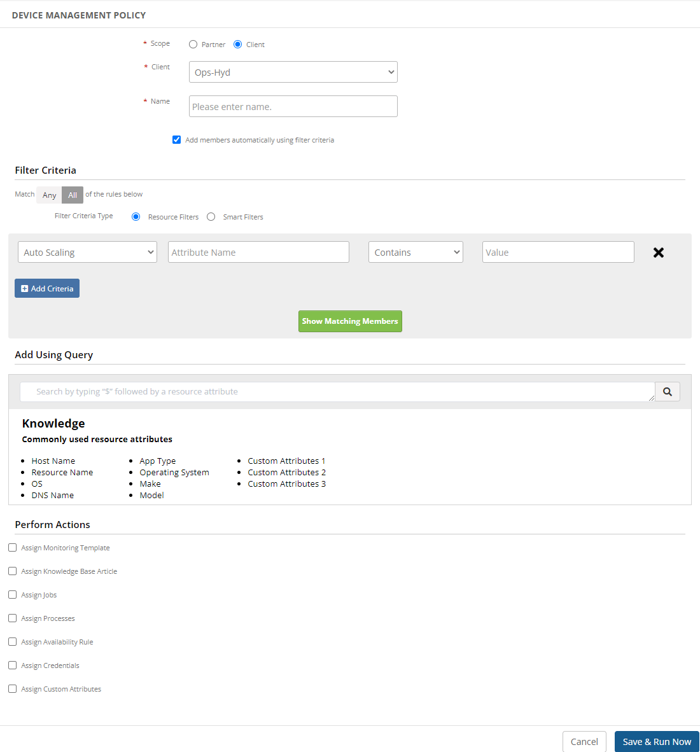Enable Assign Monitoring Template action

pos(12,547)
